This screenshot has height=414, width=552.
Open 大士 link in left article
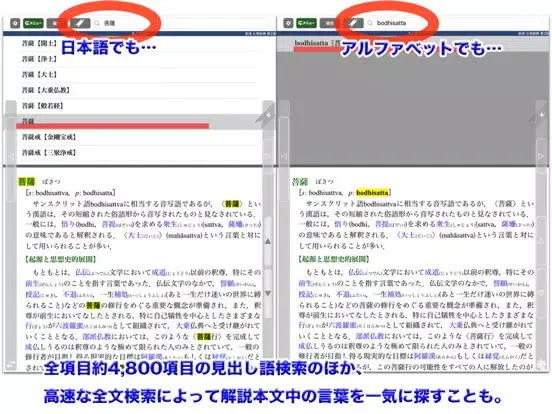pos(134,235)
